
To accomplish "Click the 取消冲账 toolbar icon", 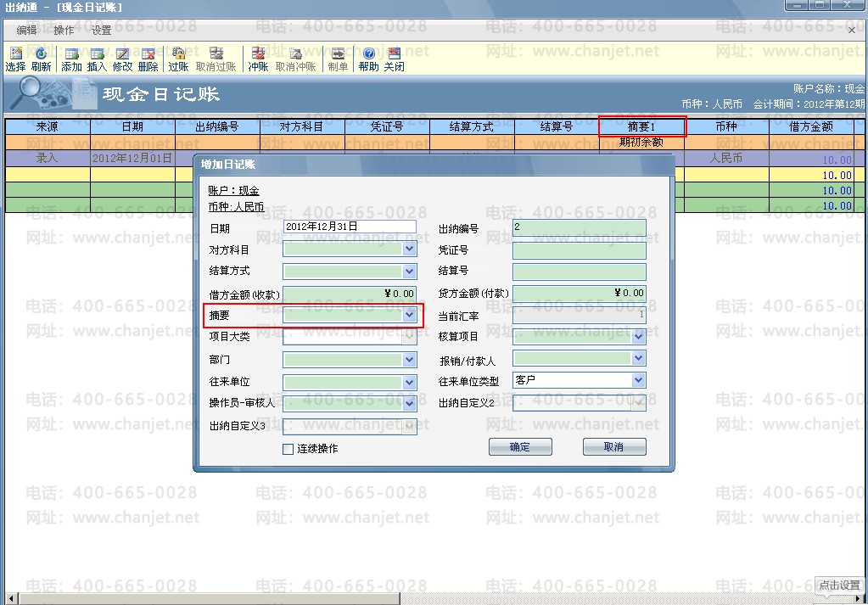I will [x=295, y=59].
